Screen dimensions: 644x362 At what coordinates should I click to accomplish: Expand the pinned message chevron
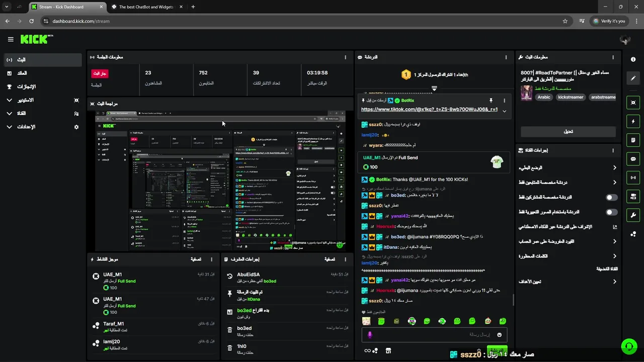[x=504, y=112]
